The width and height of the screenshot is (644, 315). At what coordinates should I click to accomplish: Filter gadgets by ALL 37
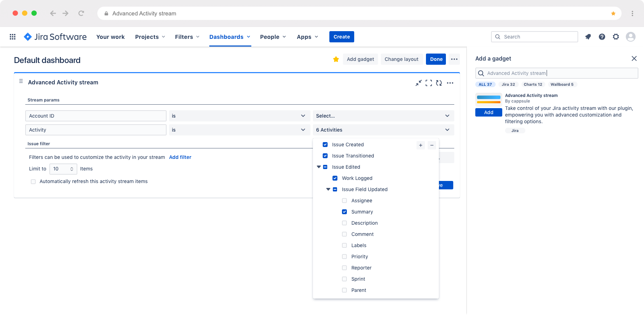pyautogui.click(x=485, y=84)
